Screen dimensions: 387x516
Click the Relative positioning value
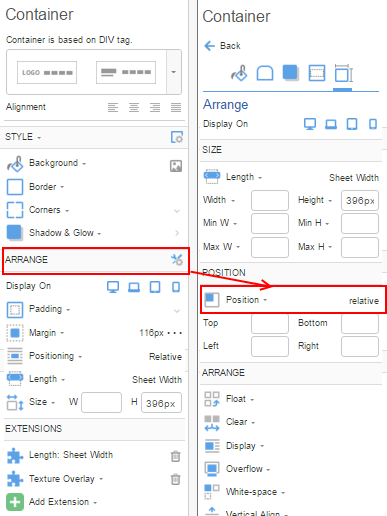point(165,357)
